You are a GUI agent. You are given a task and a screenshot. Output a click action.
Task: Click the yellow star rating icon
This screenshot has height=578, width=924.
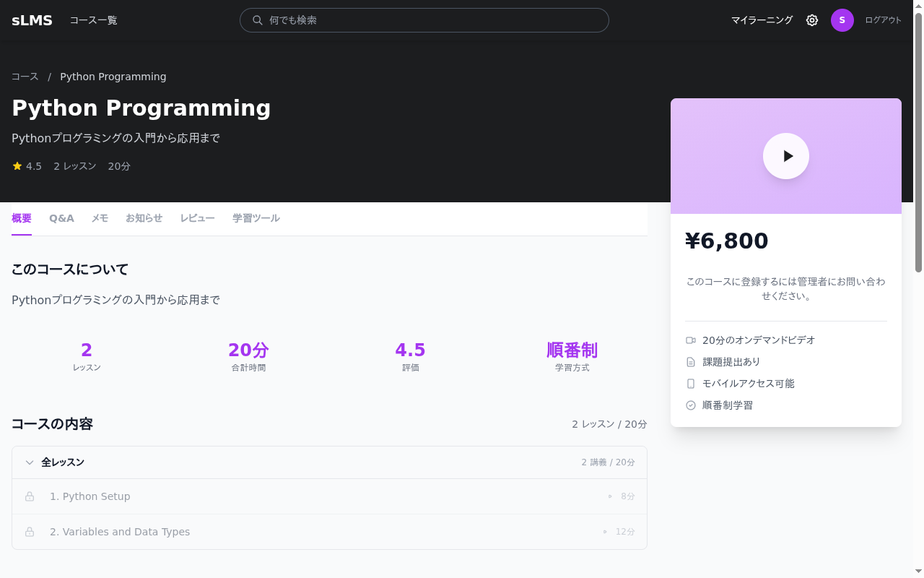[17, 166]
